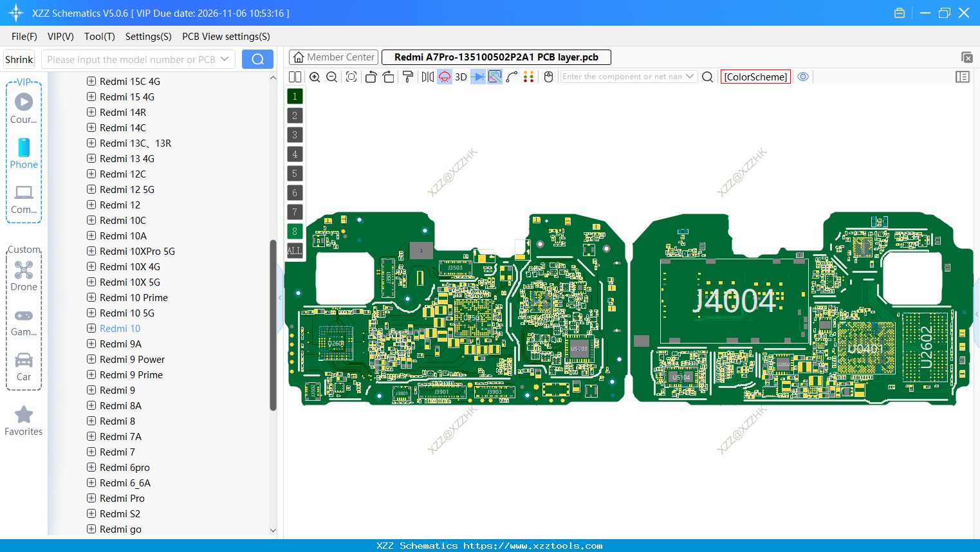
Task: Open the component or net name dropdown
Action: (x=689, y=77)
